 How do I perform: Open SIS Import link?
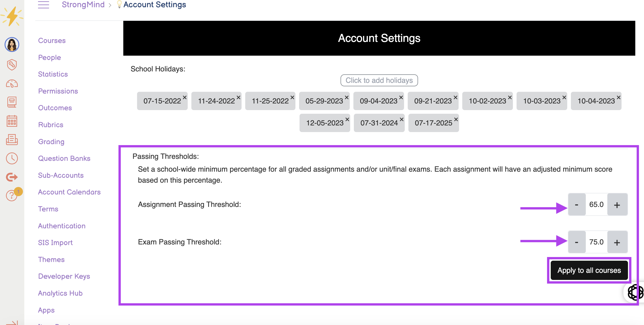[55, 243]
